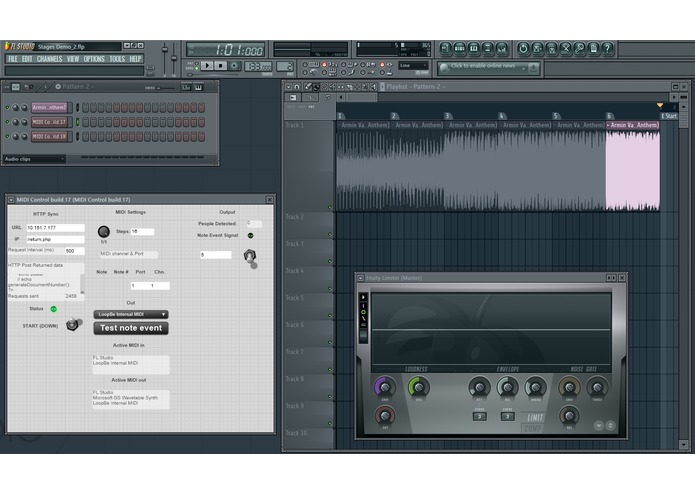
Task: Click the one-click recording microphone icon
Action: coord(579,48)
